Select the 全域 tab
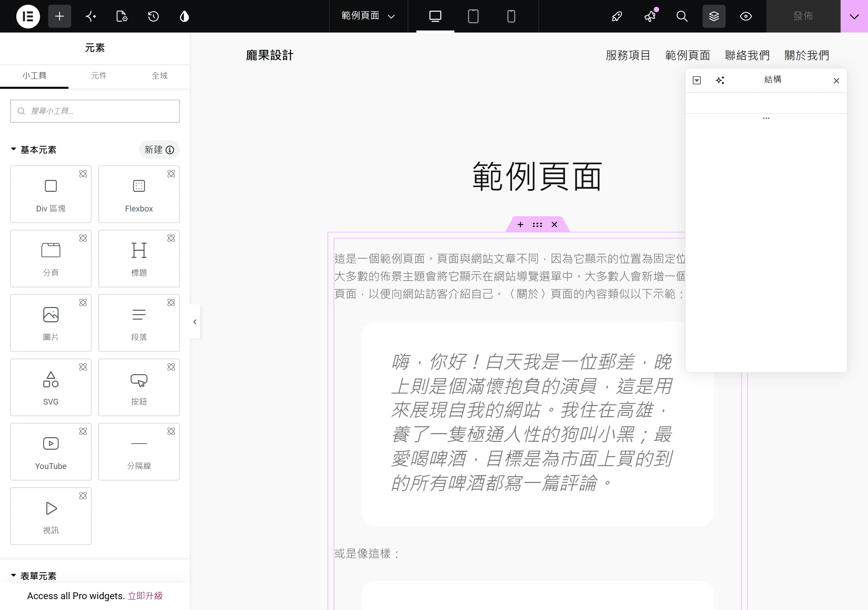 tap(160, 76)
